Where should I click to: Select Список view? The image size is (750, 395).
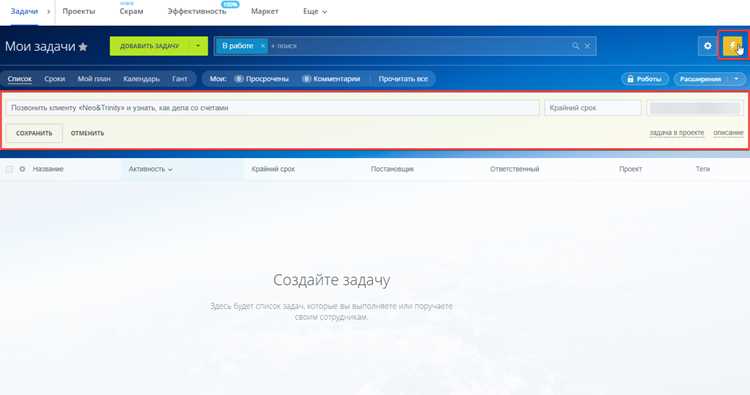click(20, 79)
